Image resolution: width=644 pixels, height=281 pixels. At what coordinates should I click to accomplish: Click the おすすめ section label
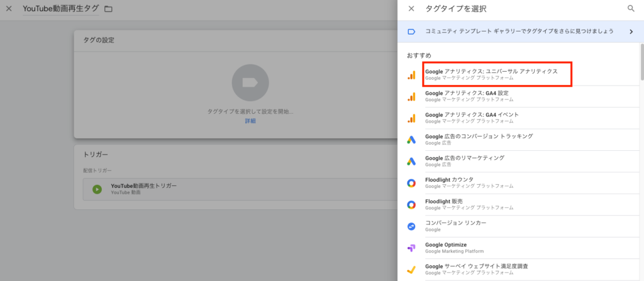click(x=419, y=55)
